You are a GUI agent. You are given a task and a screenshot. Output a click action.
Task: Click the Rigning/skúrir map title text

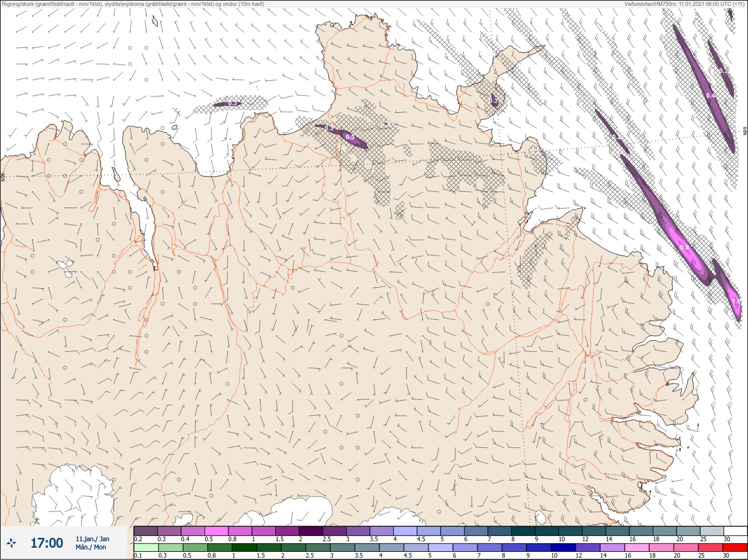133,4
